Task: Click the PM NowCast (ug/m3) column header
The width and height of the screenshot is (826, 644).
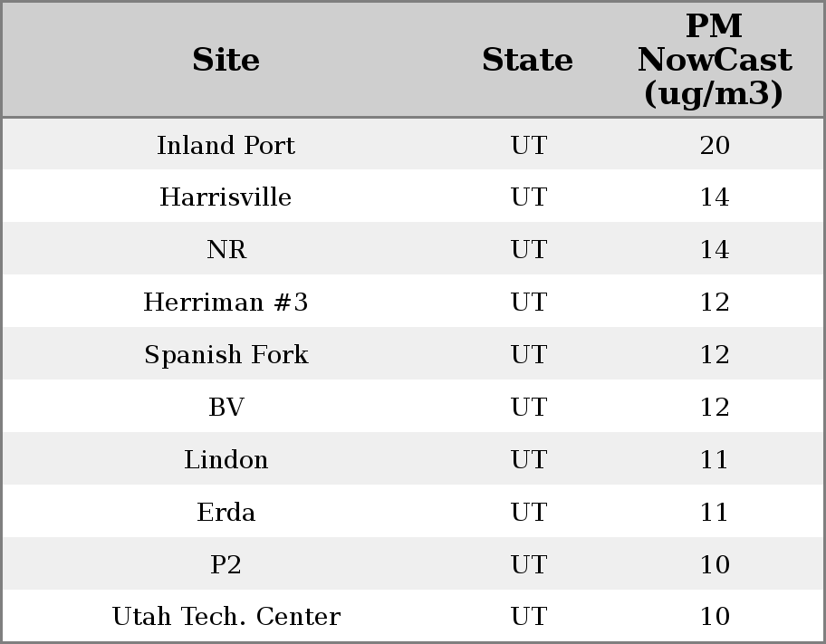Action: (x=714, y=60)
